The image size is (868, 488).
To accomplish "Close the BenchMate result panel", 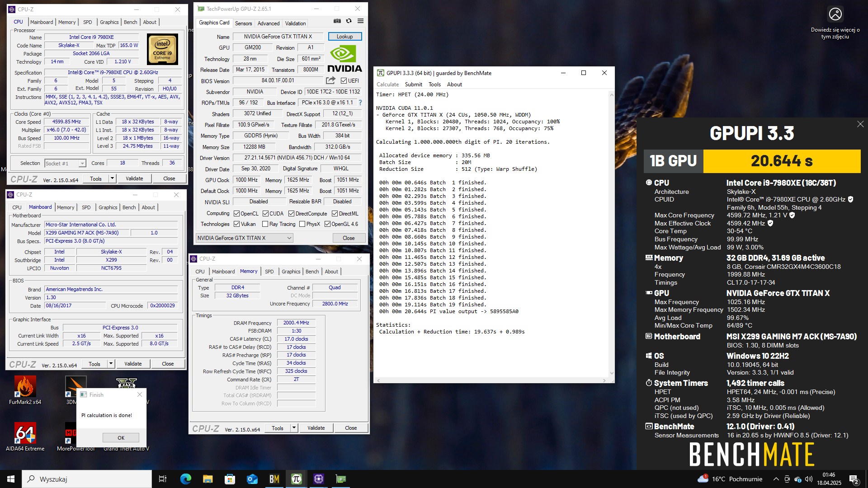I will click(860, 124).
